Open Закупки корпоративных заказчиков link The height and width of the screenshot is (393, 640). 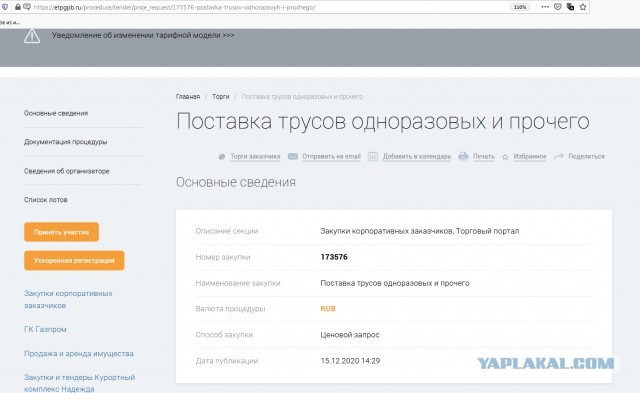pos(68,299)
